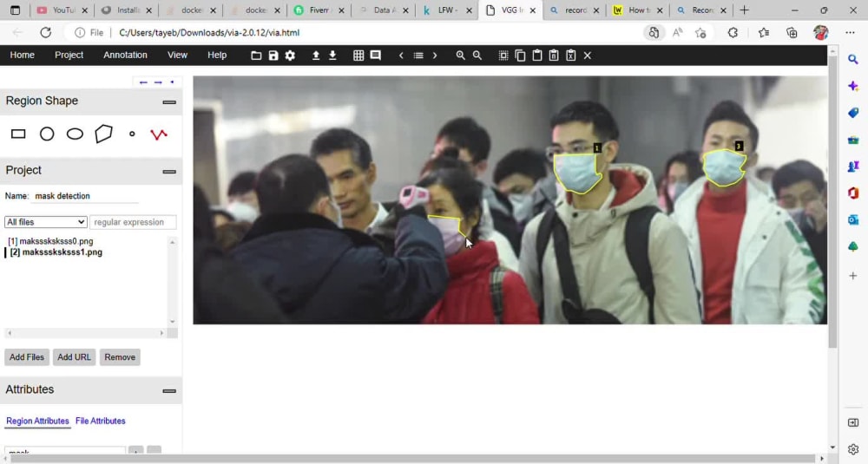Open the View menu

(177, 55)
